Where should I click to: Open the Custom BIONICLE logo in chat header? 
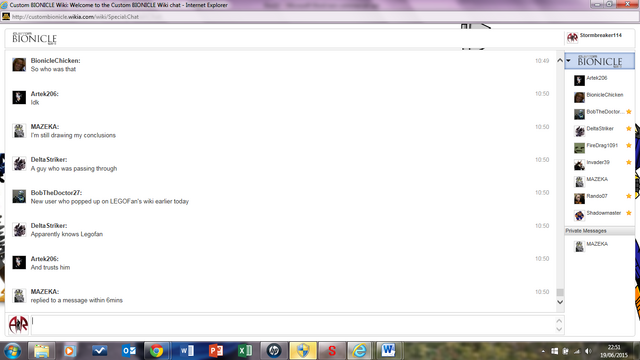[34, 38]
